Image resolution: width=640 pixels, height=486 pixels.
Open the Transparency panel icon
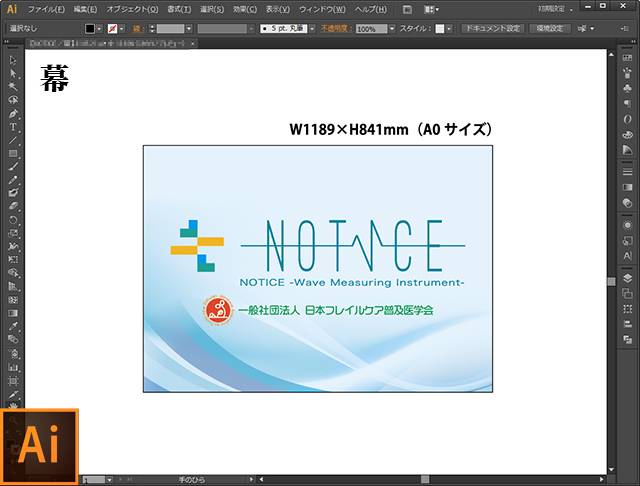coord(627,202)
